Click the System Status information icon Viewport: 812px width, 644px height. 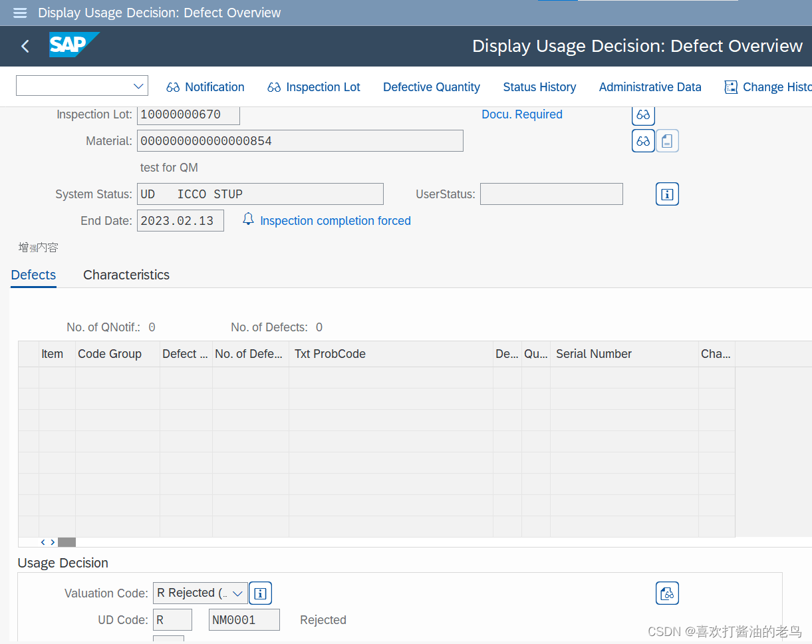click(x=667, y=194)
